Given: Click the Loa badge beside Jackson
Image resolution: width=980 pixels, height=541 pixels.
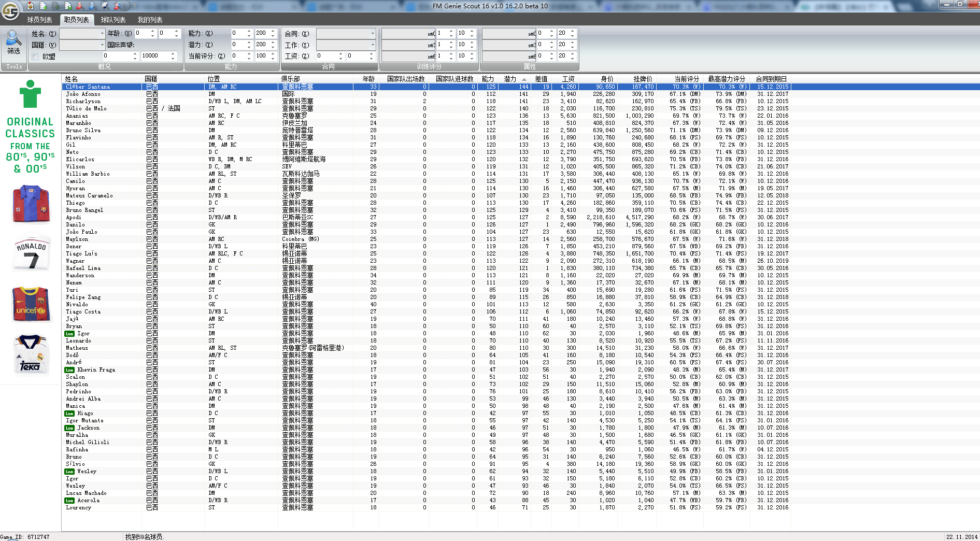Looking at the screenshot, I should (69, 428).
